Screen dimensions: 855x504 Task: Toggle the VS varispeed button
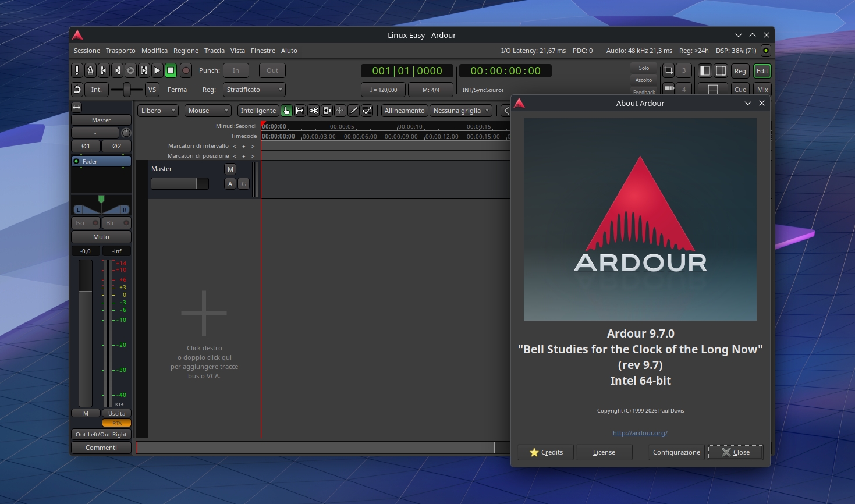coord(152,89)
